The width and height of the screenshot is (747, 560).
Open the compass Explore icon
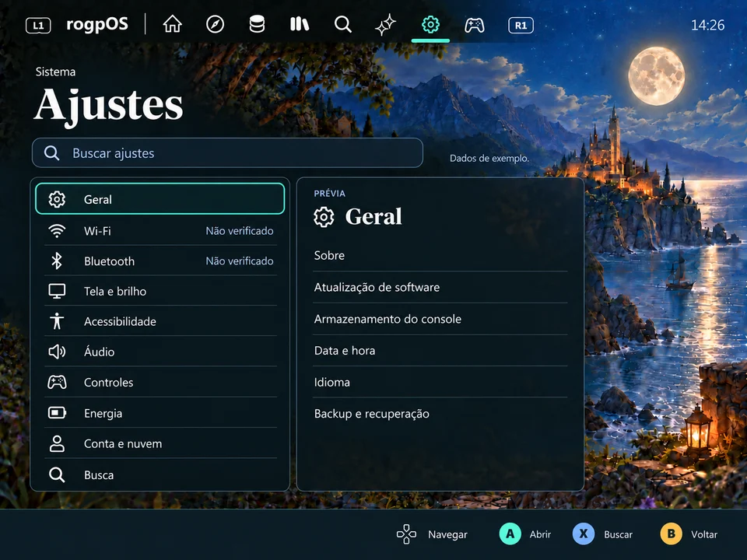pyautogui.click(x=215, y=24)
